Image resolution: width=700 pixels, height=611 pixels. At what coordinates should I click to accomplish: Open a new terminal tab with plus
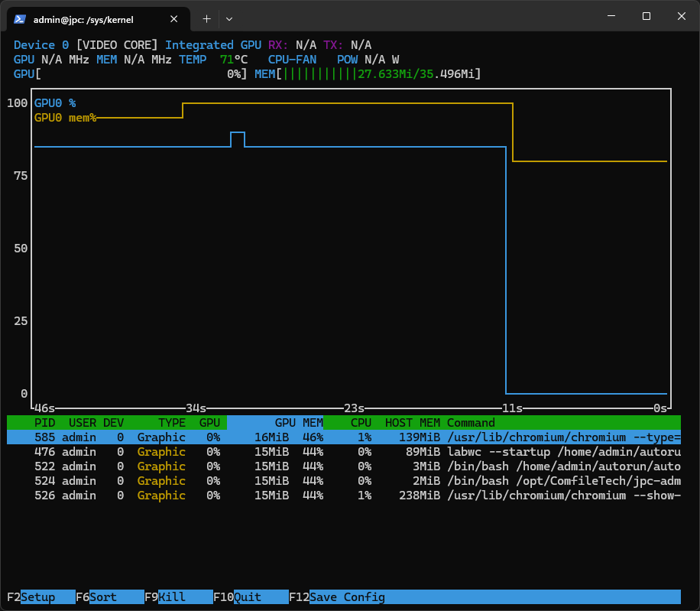(x=206, y=19)
